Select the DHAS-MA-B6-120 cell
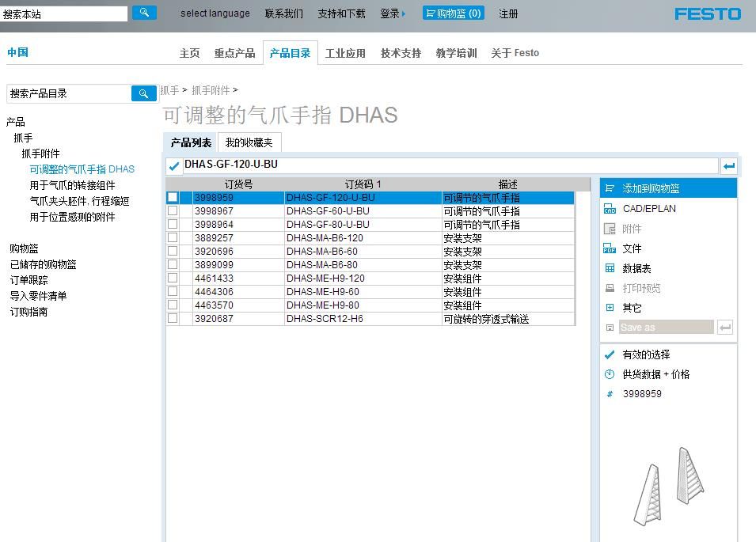This screenshot has width=756, height=542. click(x=363, y=237)
